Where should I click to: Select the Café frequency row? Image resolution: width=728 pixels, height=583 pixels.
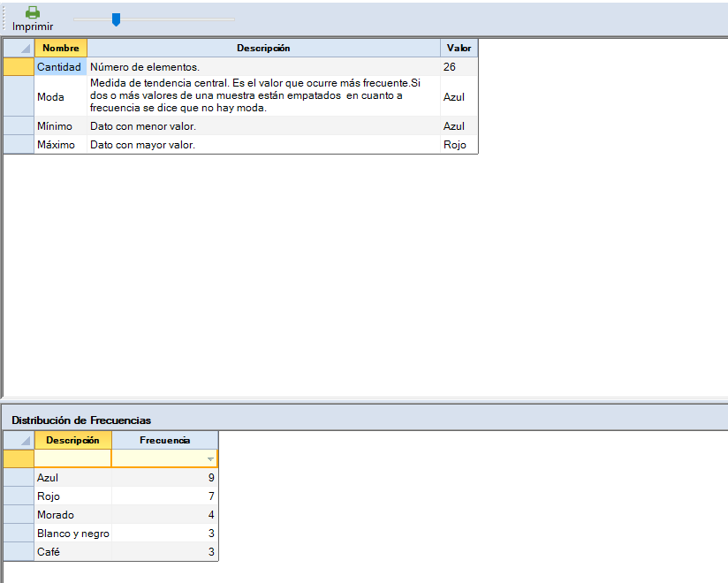(72, 552)
